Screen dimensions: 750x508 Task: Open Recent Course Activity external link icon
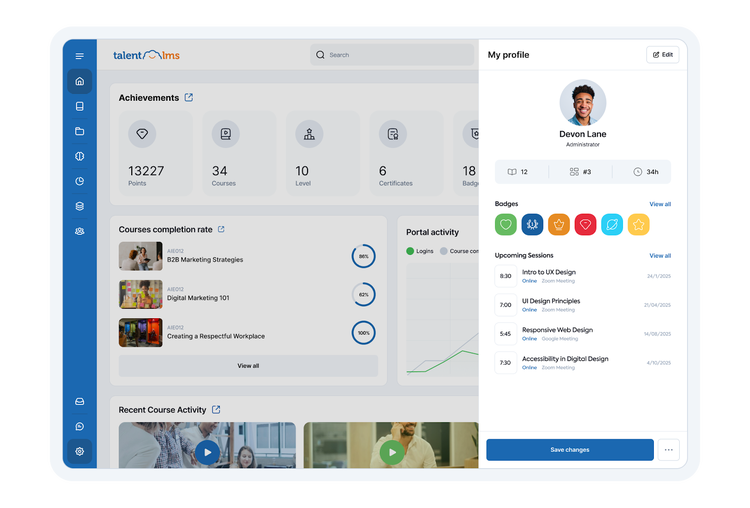[216, 409]
